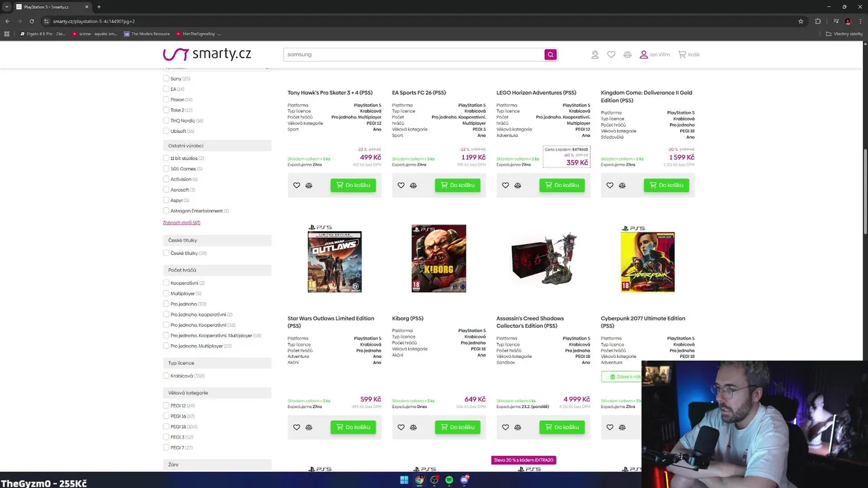The image size is (868, 488).
Task: Click the magenta search button in the search bar
Action: tap(551, 54)
